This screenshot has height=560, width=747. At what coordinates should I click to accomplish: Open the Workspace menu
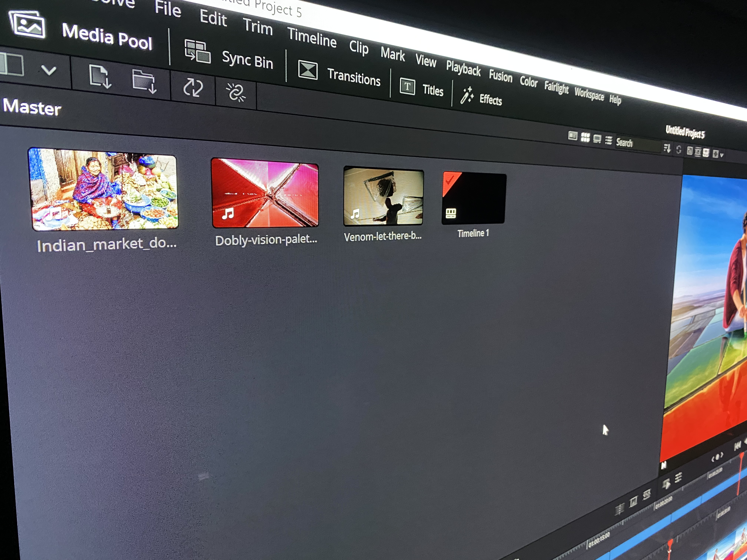(589, 94)
